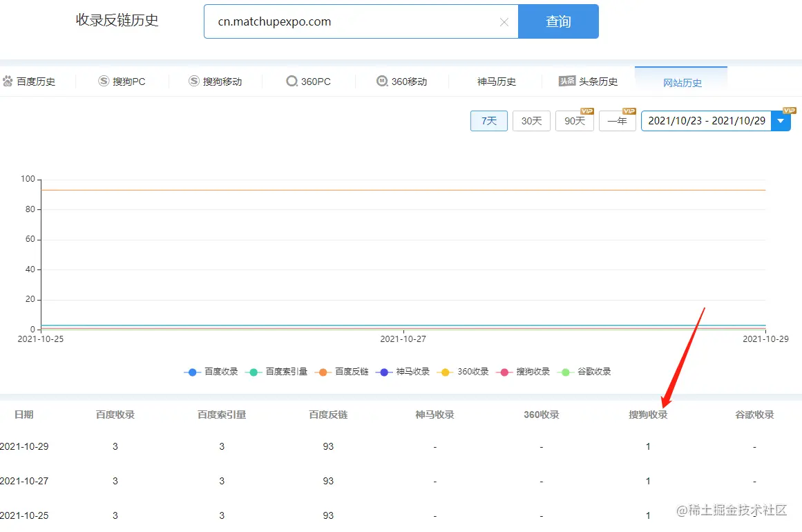Click the 百度反链 column header
The image size is (802, 532).
pyautogui.click(x=328, y=415)
